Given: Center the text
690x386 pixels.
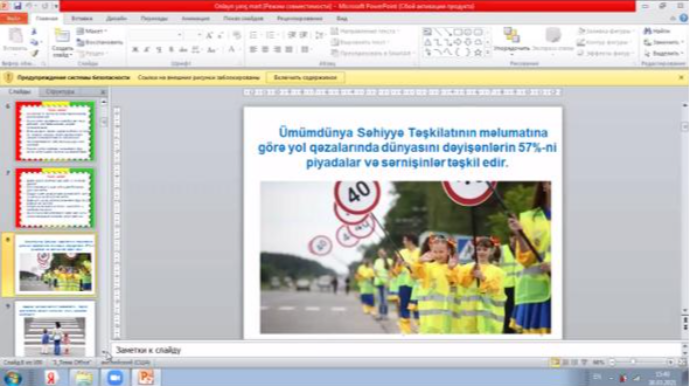Looking at the screenshot, I should pyautogui.click(x=265, y=50).
